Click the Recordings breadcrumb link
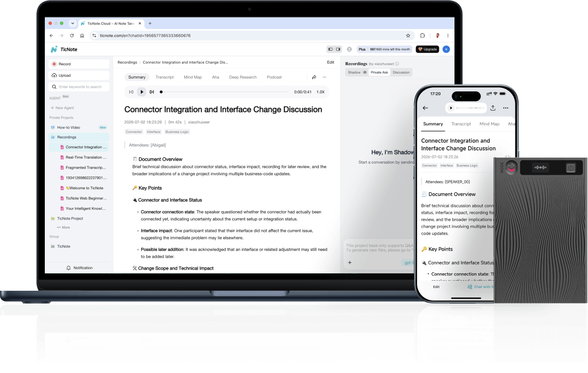The height and width of the screenshot is (373, 588). pyautogui.click(x=127, y=62)
